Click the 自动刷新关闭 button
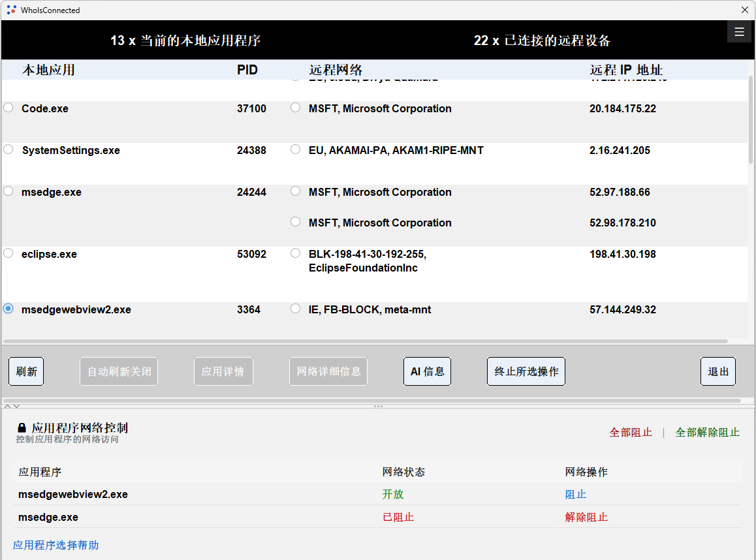The image size is (756, 560). pyautogui.click(x=119, y=371)
